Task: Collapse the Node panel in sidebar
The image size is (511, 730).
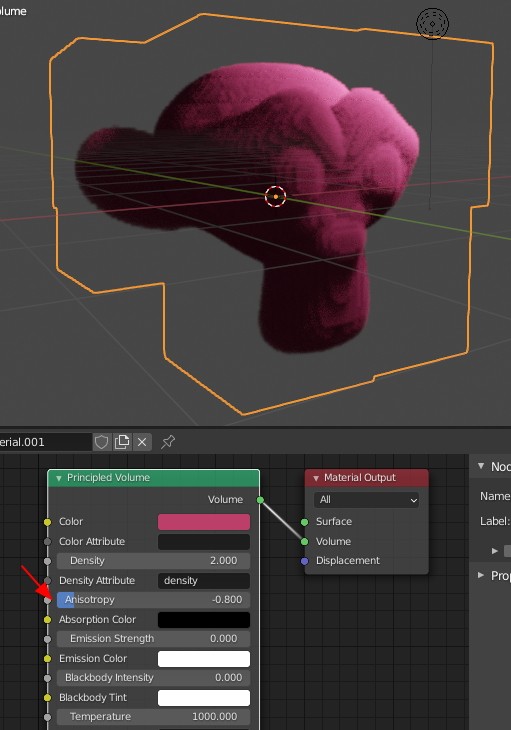Action: (481, 466)
